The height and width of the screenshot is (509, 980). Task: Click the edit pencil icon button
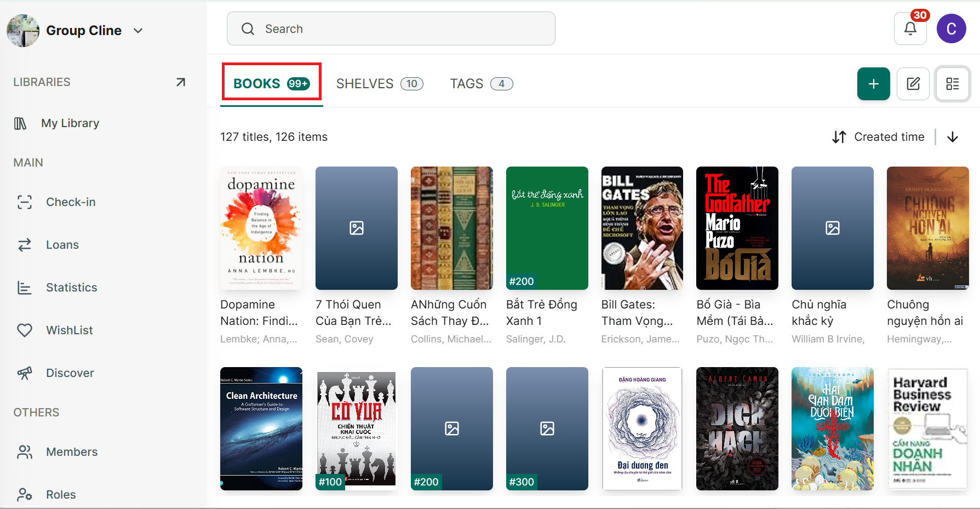(913, 84)
